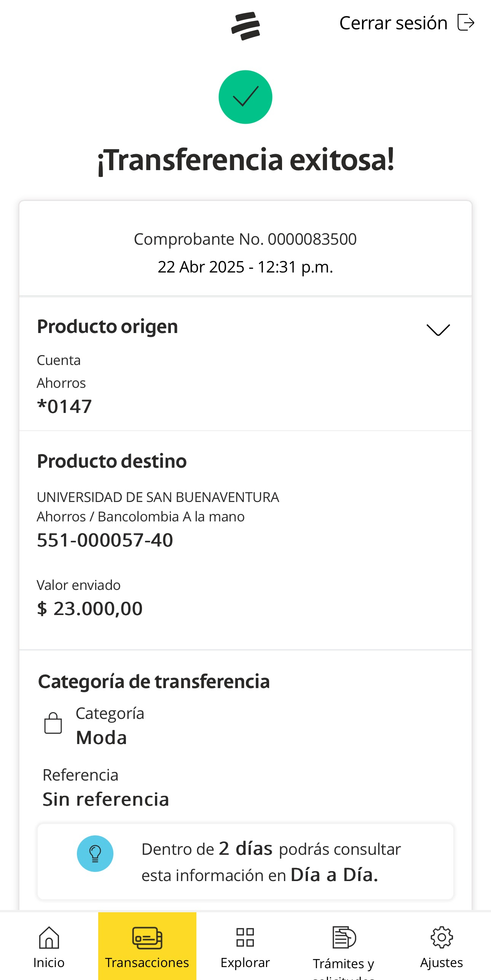Tap the Sin referencia value

[x=106, y=799]
